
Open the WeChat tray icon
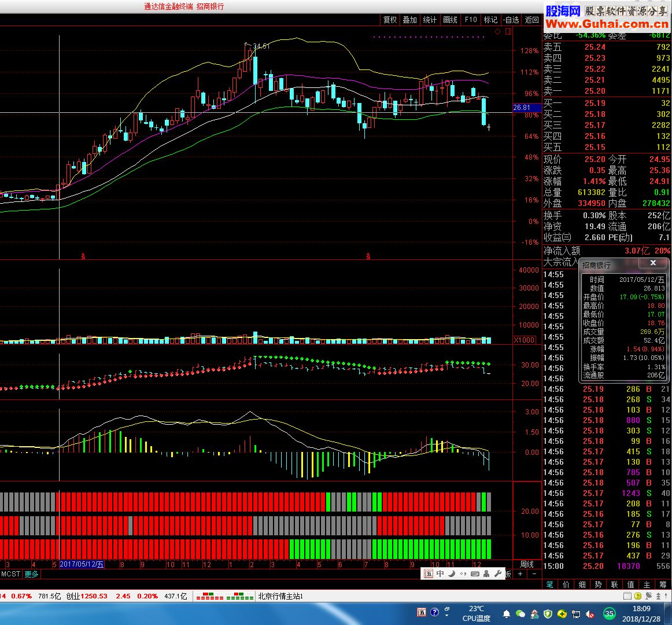tap(520, 614)
